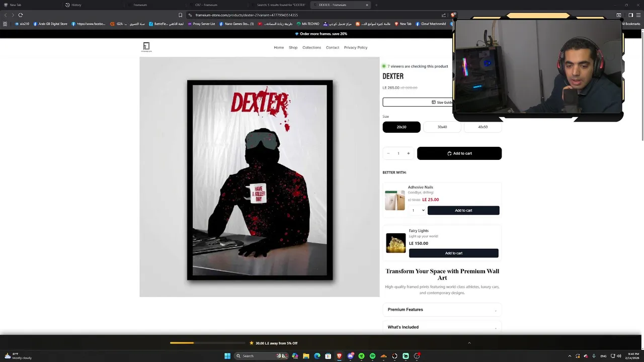Viewport: 644px width, 362px height.
Task: Open the Collections menu item
Action: pos(311,47)
